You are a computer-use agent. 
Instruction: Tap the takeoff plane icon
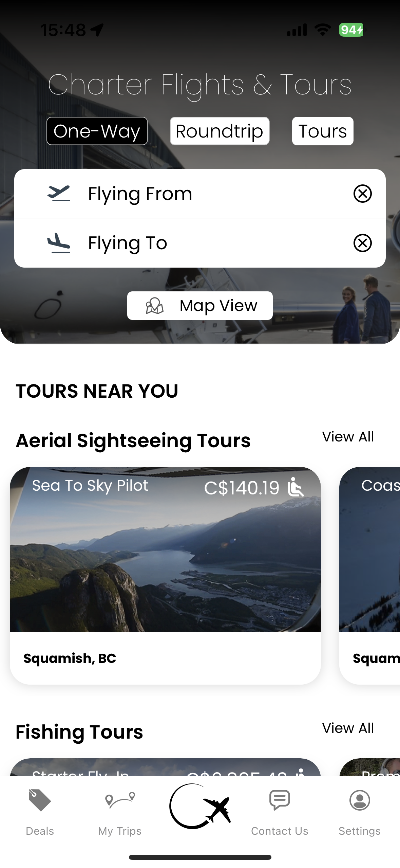pyautogui.click(x=59, y=194)
